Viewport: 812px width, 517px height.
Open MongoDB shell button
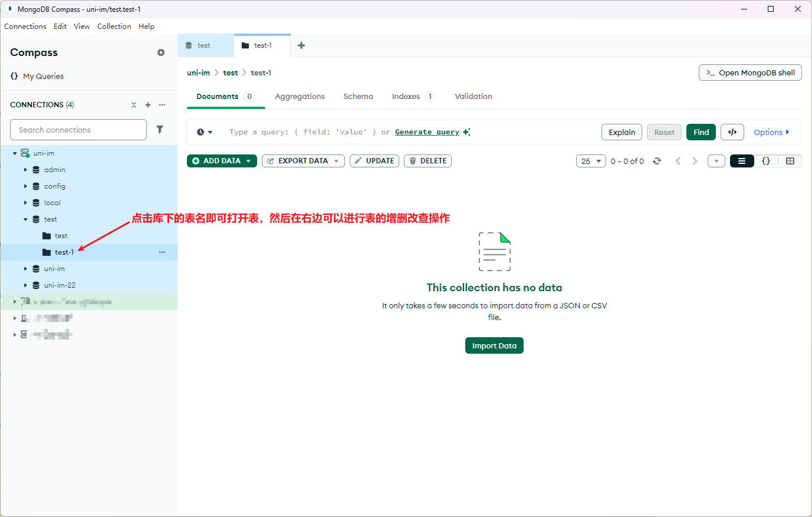tap(750, 73)
